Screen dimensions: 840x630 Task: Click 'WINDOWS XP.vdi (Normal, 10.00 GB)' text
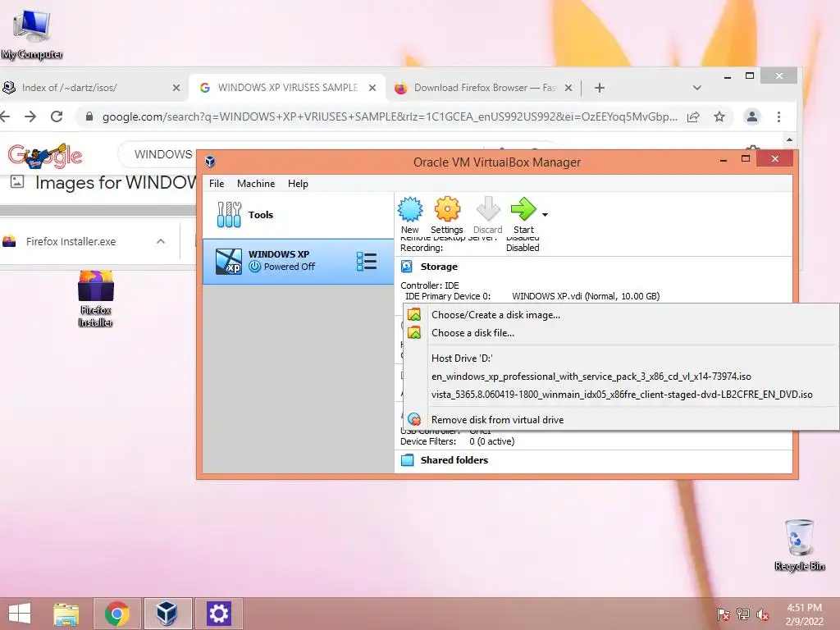(586, 296)
